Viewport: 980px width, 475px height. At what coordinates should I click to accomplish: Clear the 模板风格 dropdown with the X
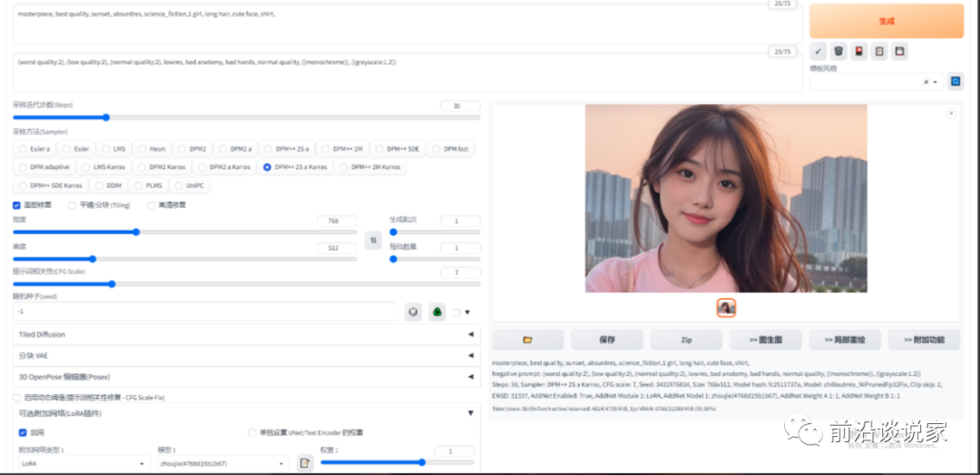click(x=926, y=82)
